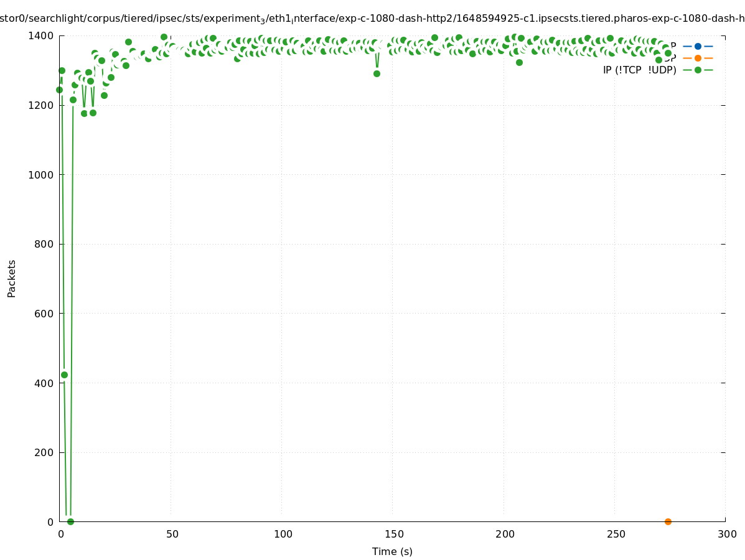The height and width of the screenshot is (560, 745).
Task: Select the 300 x-axis tick label
Action: (726, 534)
